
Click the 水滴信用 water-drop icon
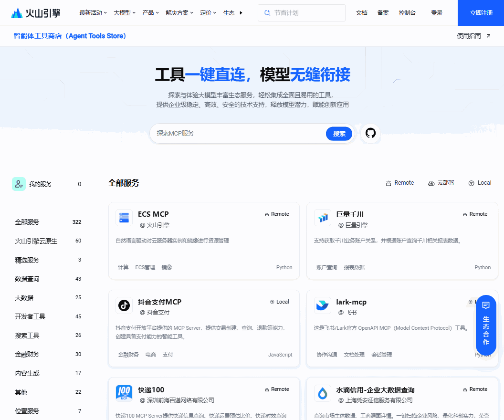[x=323, y=393]
